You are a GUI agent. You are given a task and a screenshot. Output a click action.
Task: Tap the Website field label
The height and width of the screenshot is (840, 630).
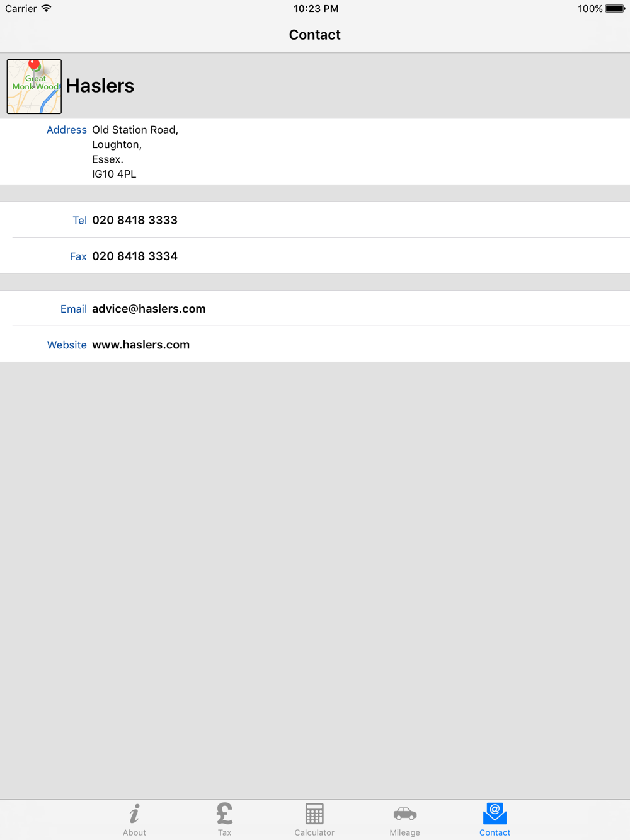pyautogui.click(x=67, y=345)
